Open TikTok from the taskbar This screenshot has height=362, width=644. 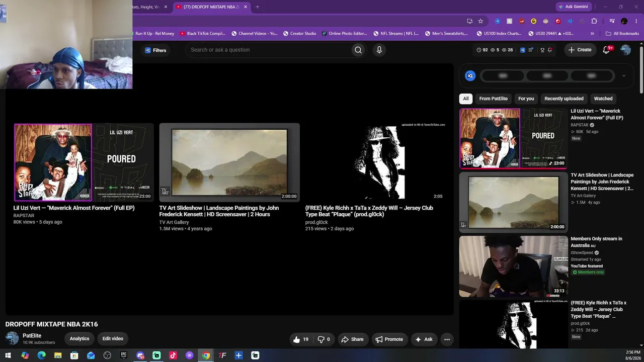pyautogui.click(x=173, y=355)
